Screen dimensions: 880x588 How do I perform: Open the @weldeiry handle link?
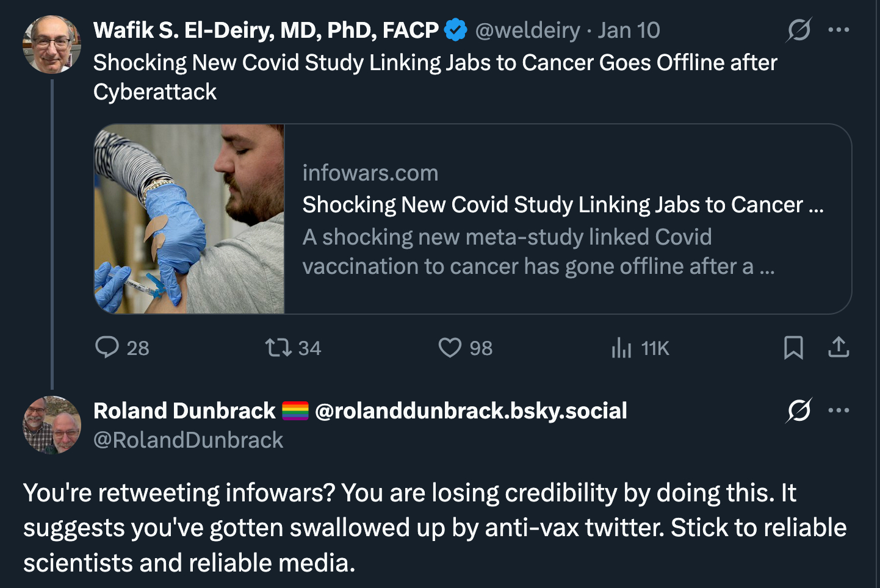[527, 30]
